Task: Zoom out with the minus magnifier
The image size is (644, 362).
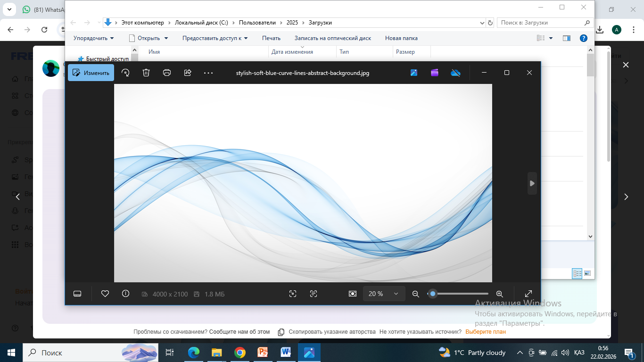Action: 416,294
